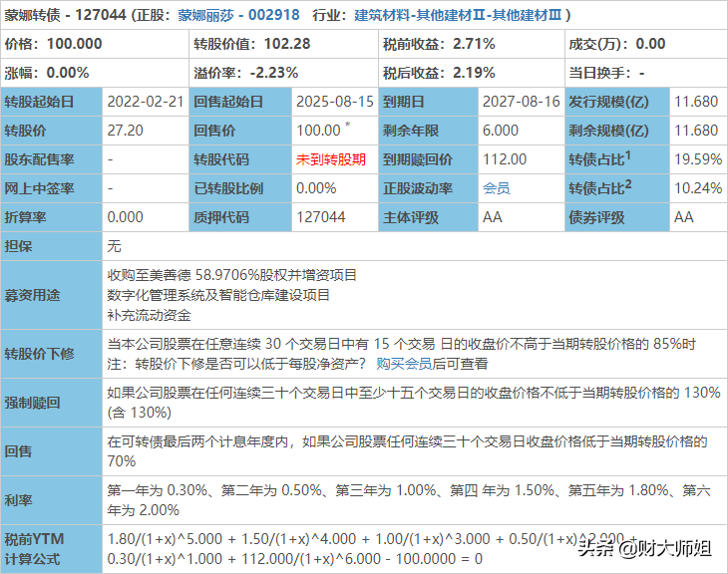Click the 0.000 value beside 折算率

click(126, 217)
